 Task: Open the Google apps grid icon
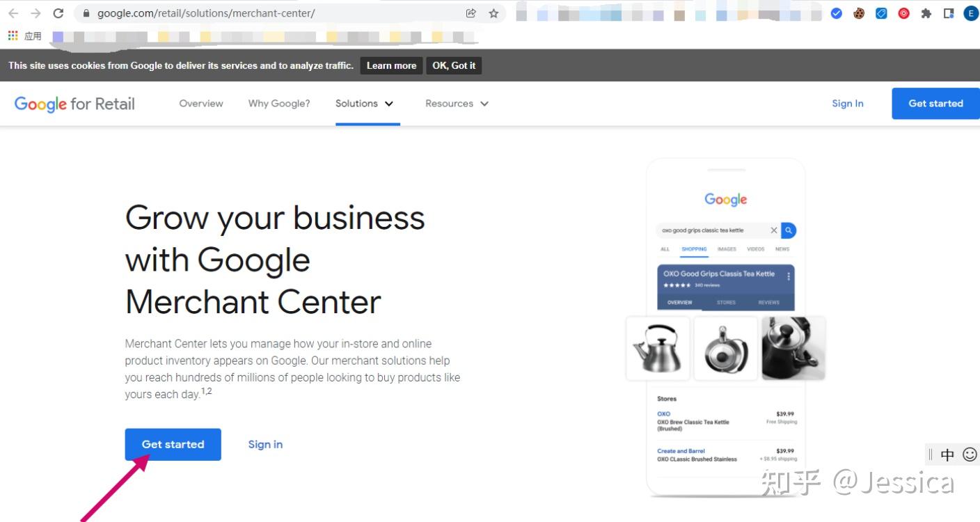pos(13,35)
